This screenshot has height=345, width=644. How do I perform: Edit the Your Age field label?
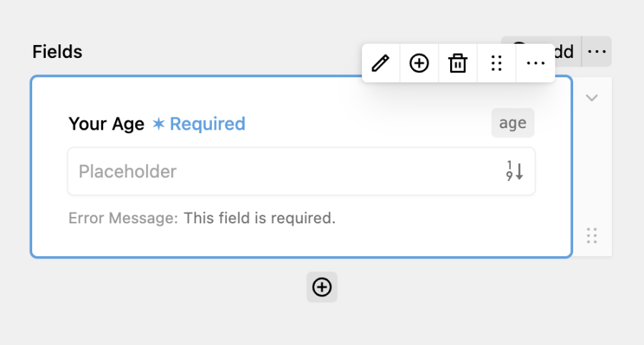(x=107, y=124)
